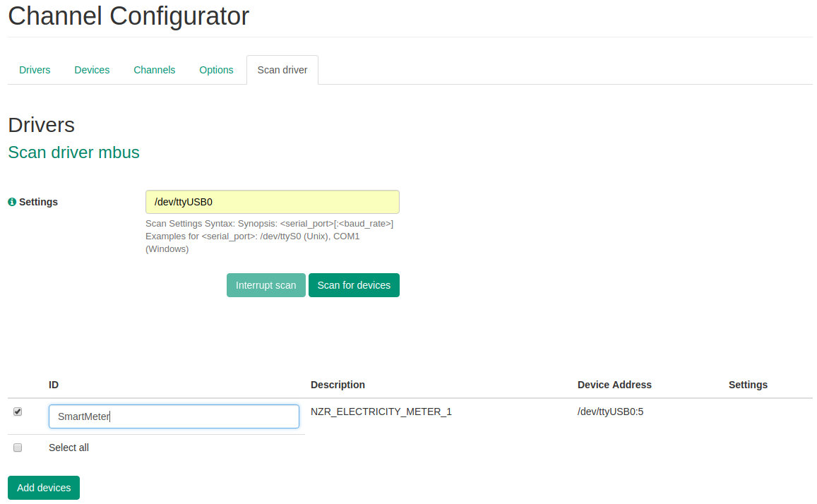
Task: Click the /dev/ttyUSB0:5 device address cell
Action: [610, 412]
